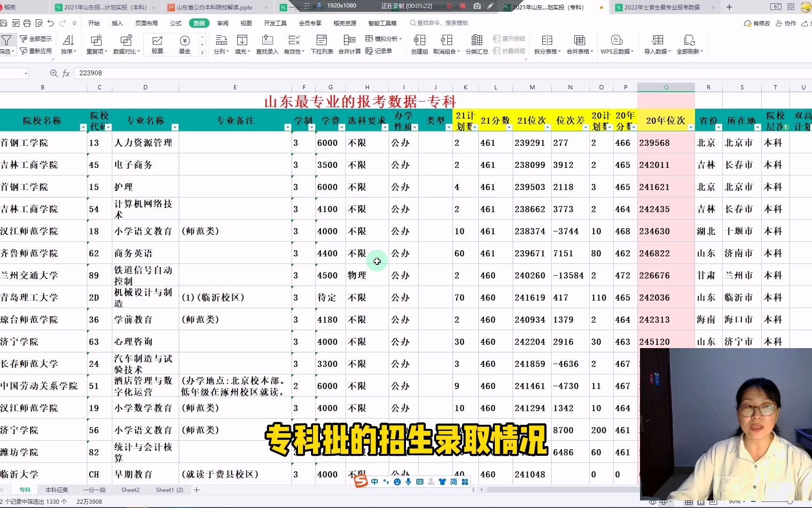The height and width of the screenshot is (508, 812).
Task: Open filter dropdown for 院校名称 column
Action: [x=83, y=127]
